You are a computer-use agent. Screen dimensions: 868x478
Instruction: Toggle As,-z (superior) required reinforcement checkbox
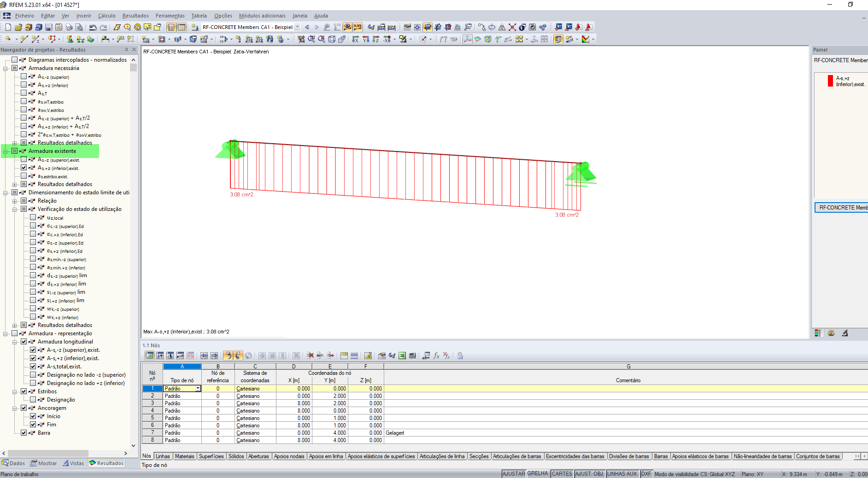tap(24, 76)
